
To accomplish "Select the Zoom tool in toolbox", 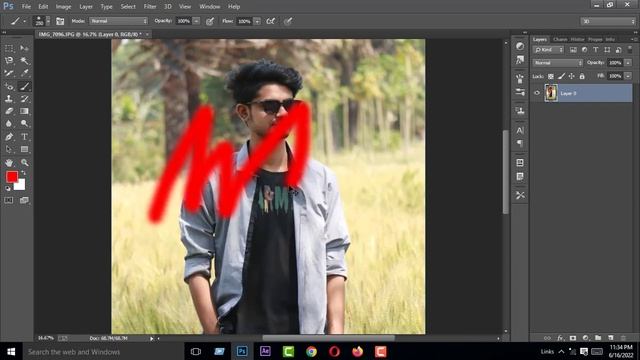I will [x=24, y=162].
